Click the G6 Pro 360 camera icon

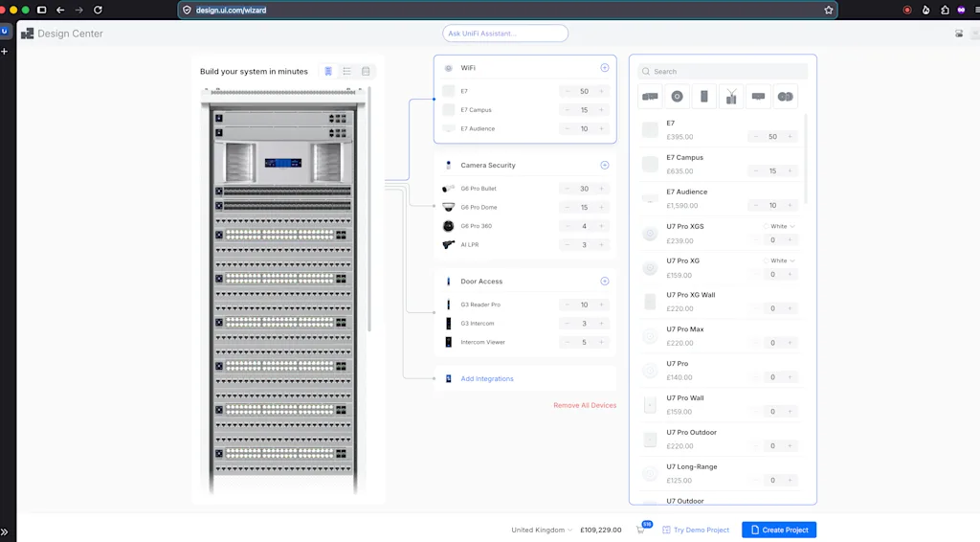(x=448, y=226)
